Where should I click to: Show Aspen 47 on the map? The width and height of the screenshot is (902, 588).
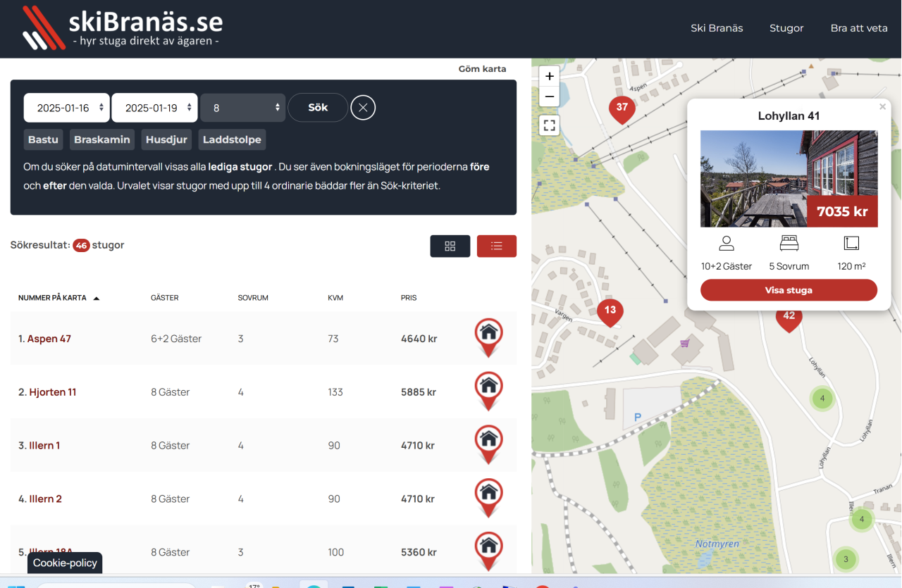click(489, 337)
